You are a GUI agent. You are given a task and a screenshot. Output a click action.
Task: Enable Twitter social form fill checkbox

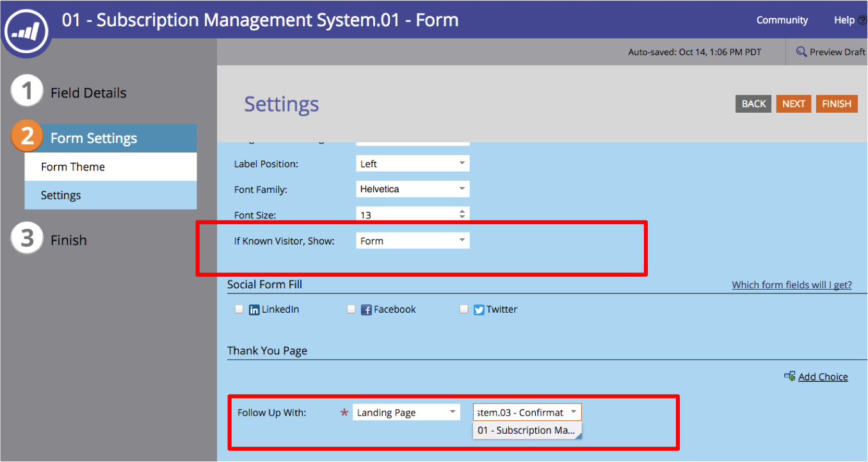pyautogui.click(x=464, y=309)
